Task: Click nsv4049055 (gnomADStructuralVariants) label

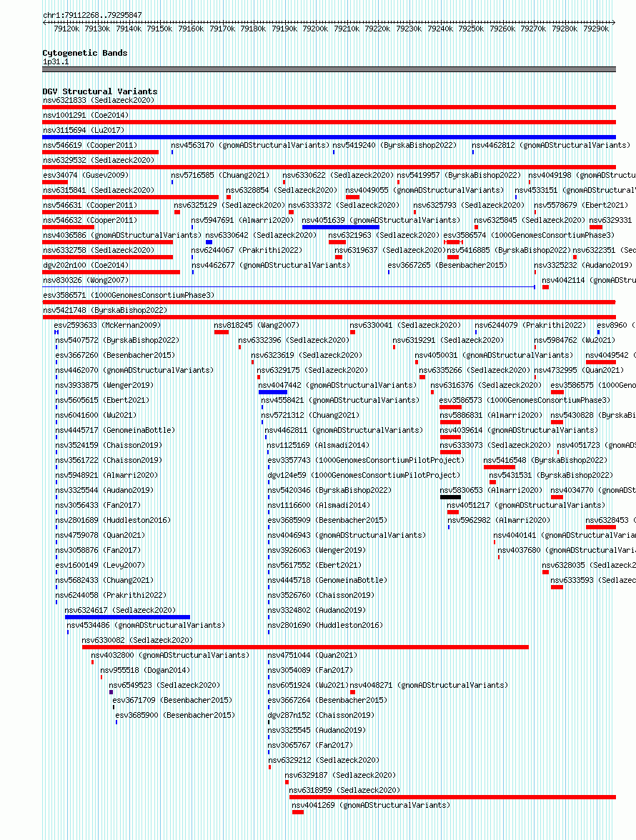Action: (x=424, y=190)
